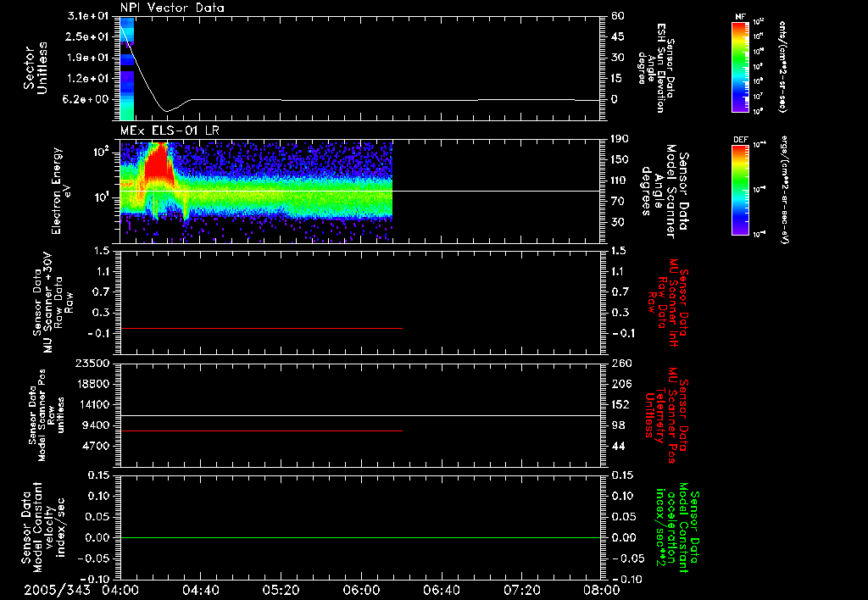Click the '04:00' time axis label
The image size is (868, 600).
pyautogui.click(x=120, y=590)
